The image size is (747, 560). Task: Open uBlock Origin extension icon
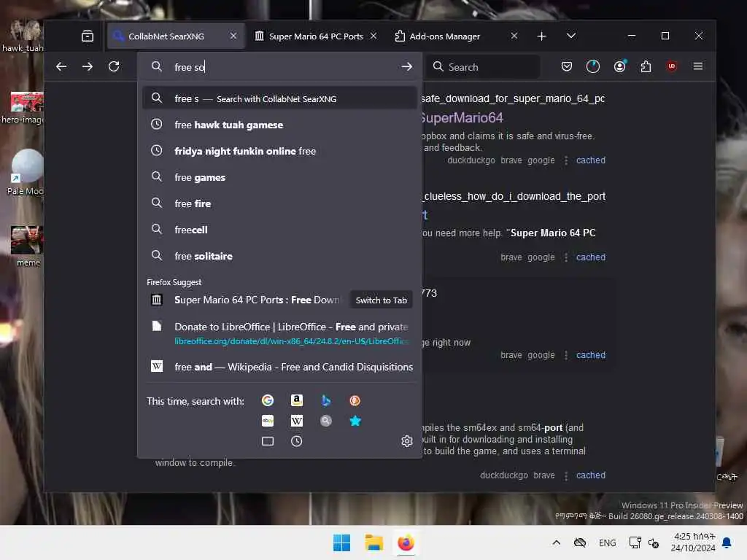pos(672,66)
